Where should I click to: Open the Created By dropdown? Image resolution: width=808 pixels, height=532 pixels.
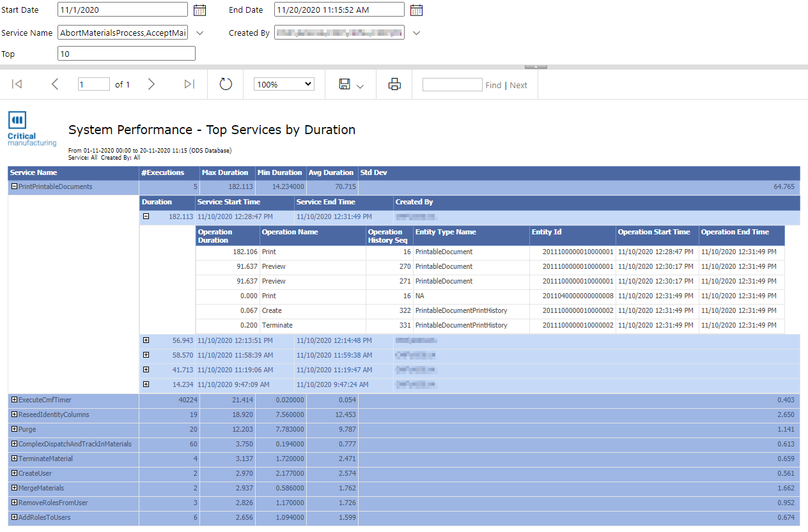point(416,33)
